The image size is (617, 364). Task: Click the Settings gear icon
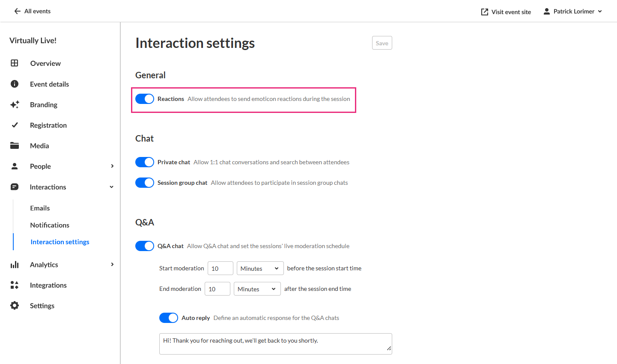point(15,305)
